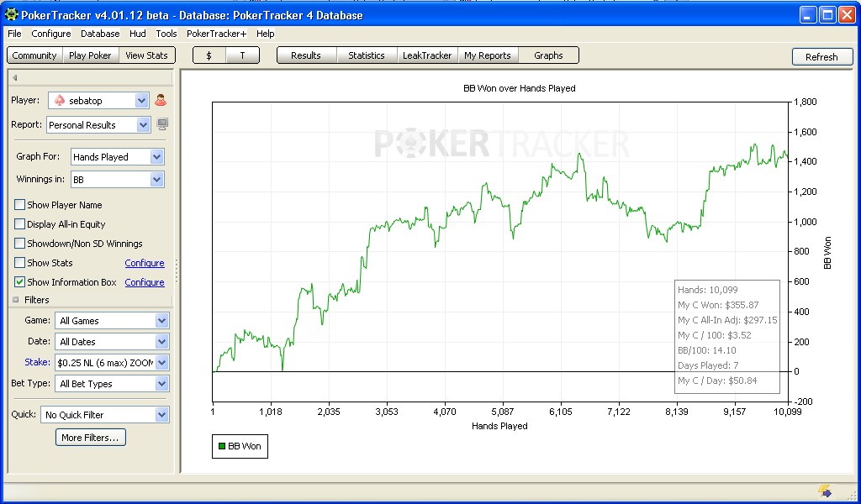Click 'Hands: 10,099' in the information box

(x=708, y=290)
